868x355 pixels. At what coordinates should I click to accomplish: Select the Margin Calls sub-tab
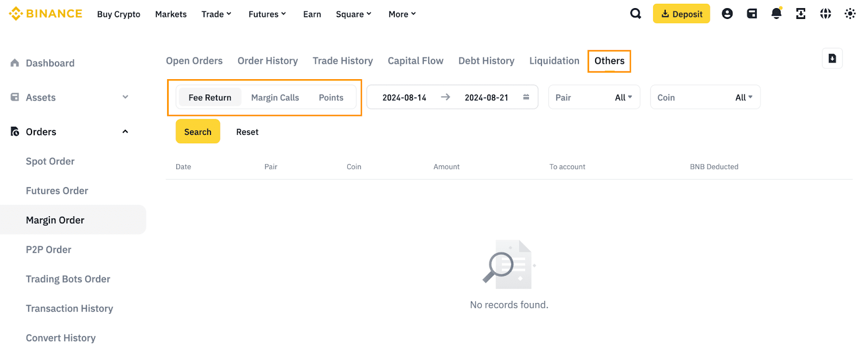point(275,98)
